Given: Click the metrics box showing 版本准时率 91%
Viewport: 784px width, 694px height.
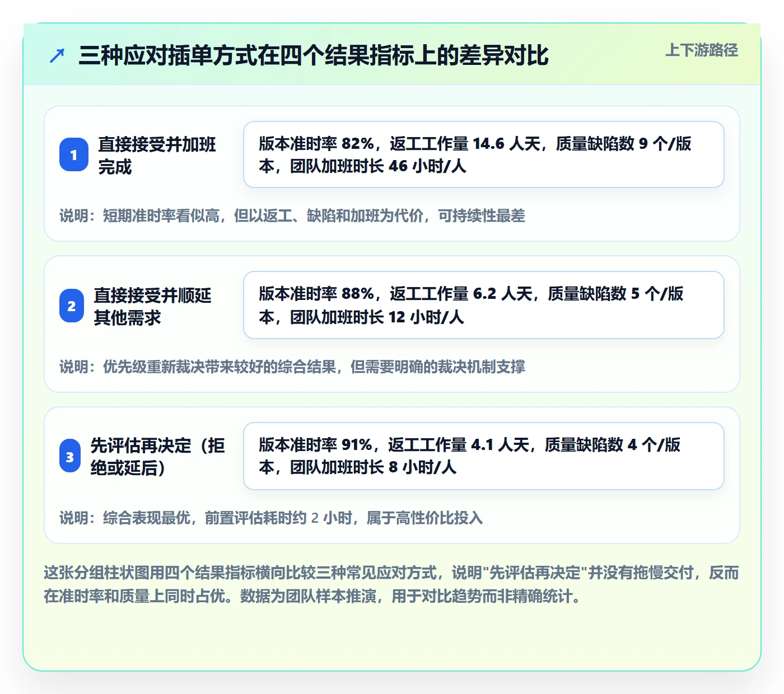Looking at the screenshot, I should 484,456.
